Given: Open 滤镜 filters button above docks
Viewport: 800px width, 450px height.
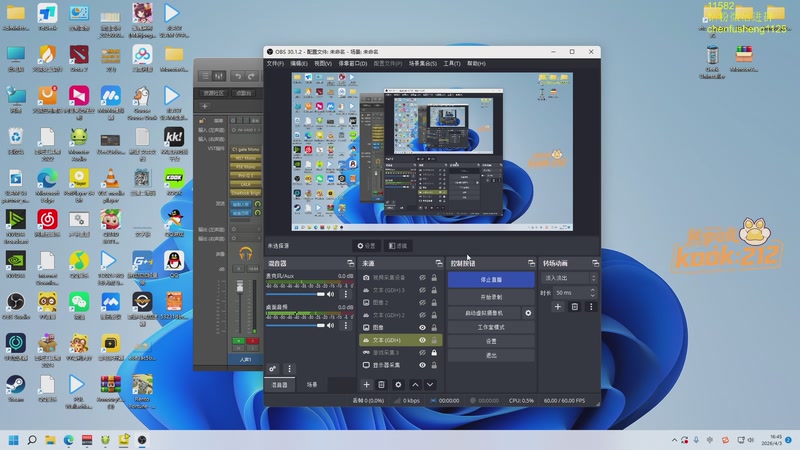Looking at the screenshot, I should click(x=398, y=246).
